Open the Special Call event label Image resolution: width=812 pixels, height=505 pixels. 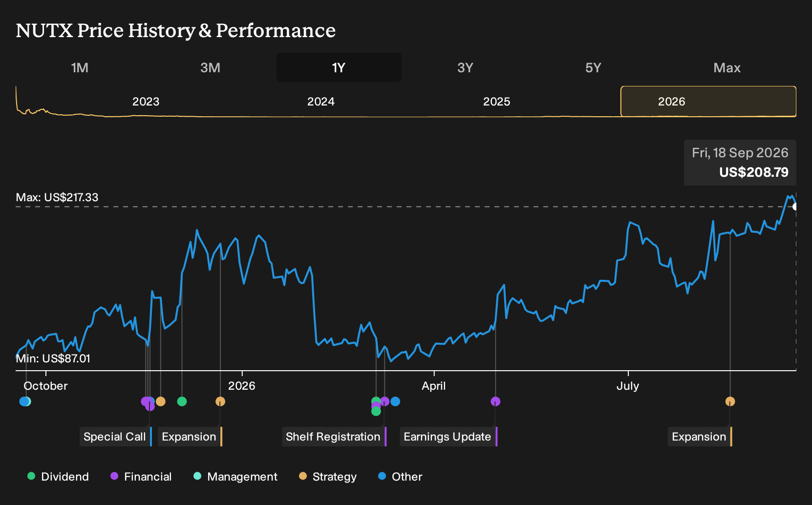[x=116, y=437]
